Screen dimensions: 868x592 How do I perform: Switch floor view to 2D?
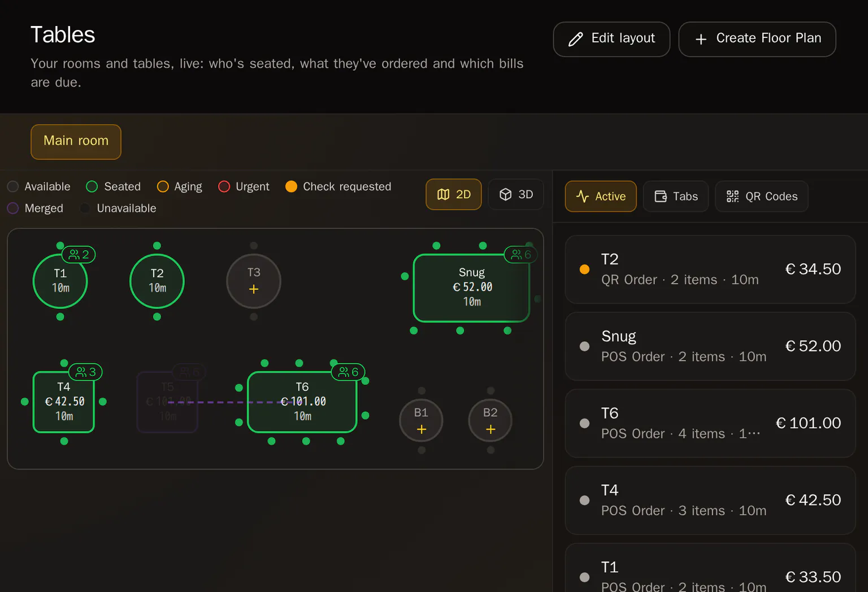pos(454,194)
